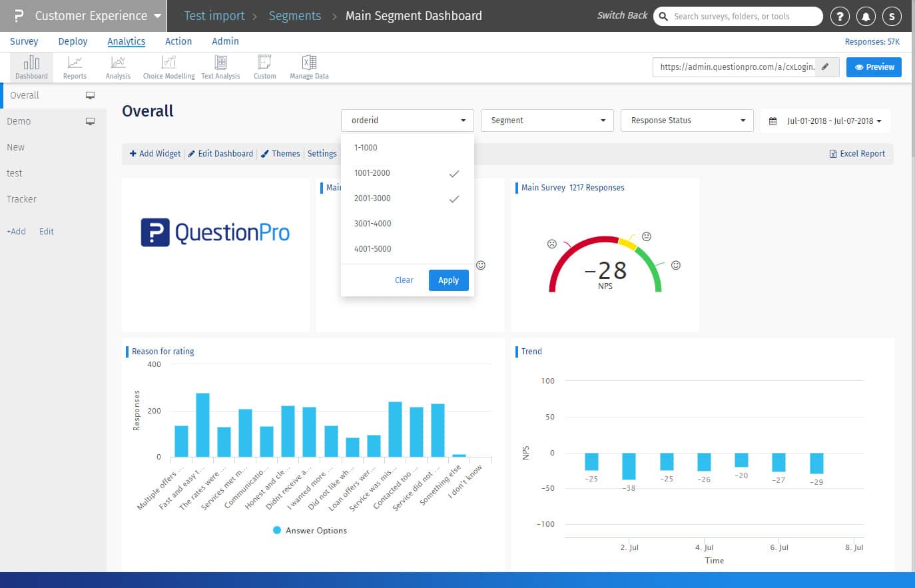The image size is (915, 588).
Task: Click the Responses: 57K text
Action: pos(872,42)
